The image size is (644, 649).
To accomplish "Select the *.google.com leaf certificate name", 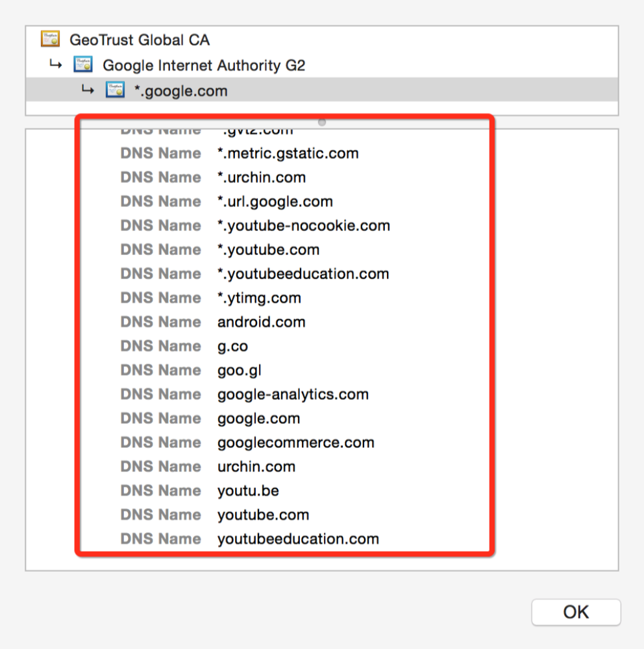I will click(180, 91).
